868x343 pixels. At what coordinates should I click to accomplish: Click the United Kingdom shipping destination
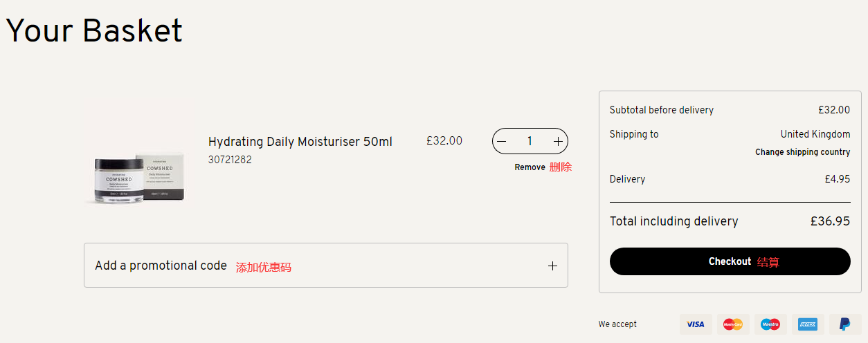click(x=815, y=134)
